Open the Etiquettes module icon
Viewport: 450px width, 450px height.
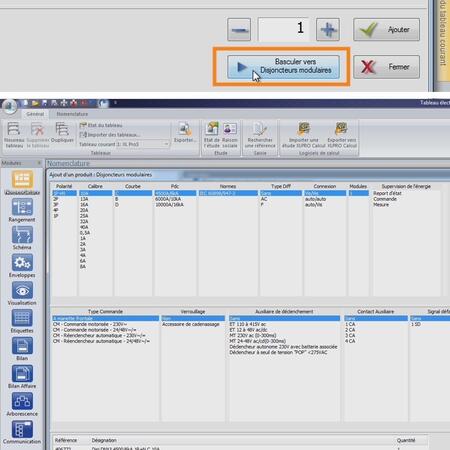pyautogui.click(x=22, y=318)
